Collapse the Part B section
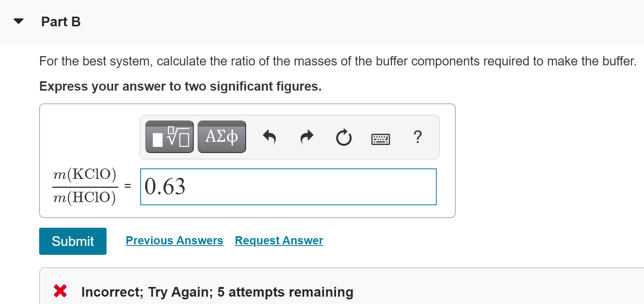This screenshot has width=644, height=304. tap(18, 21)
